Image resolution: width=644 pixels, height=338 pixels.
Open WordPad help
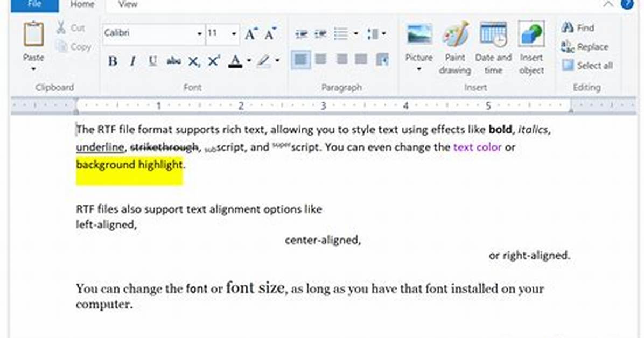tap(627, 4)
